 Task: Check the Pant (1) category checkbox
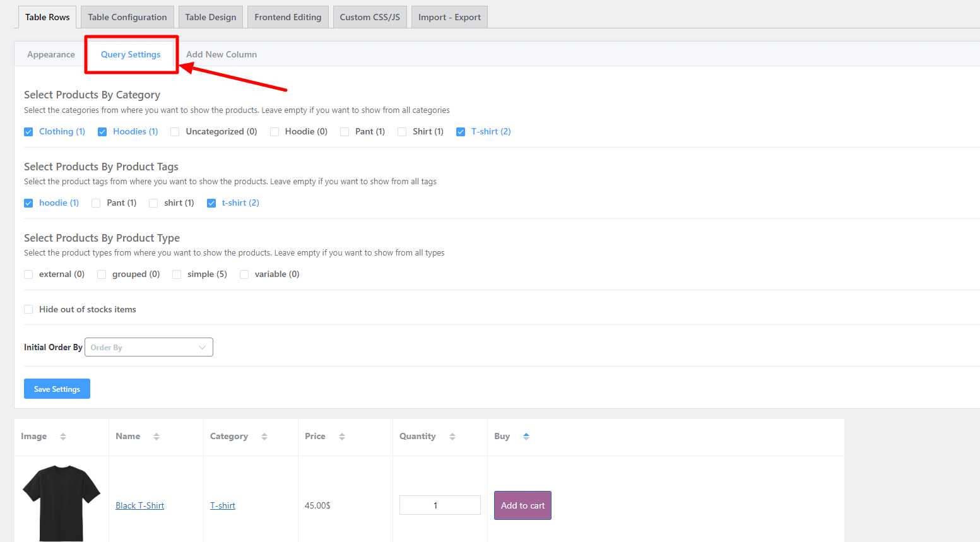pos(345,132)
